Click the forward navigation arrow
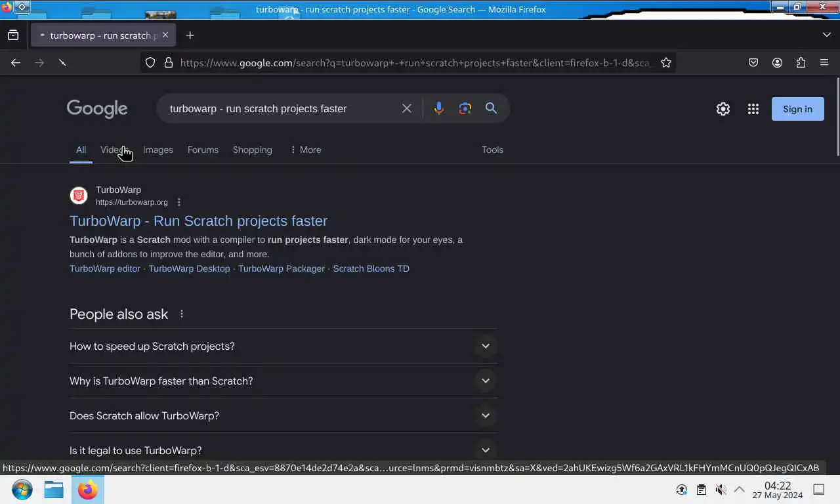 tap(39, 62)
